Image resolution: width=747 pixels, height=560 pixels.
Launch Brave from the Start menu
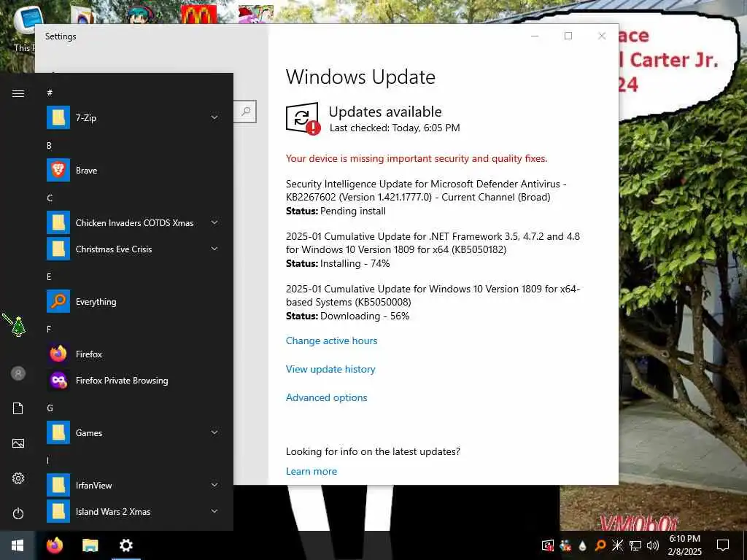coord(133,170)
